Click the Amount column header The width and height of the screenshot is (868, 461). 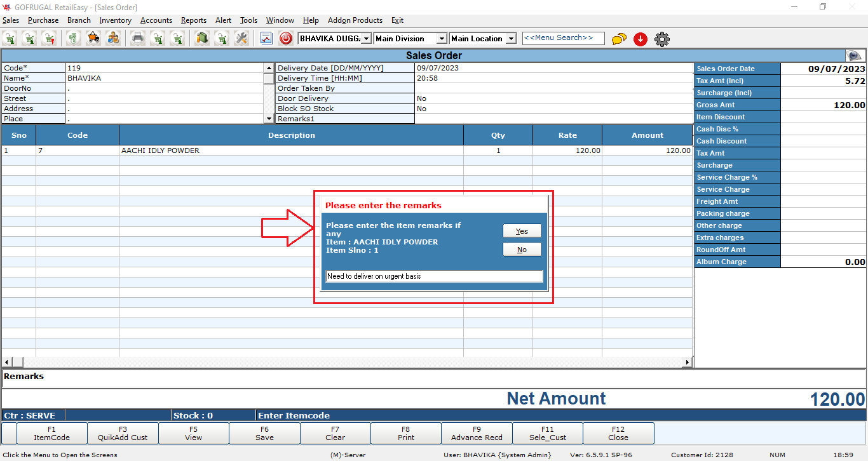[x=648, y=135]
